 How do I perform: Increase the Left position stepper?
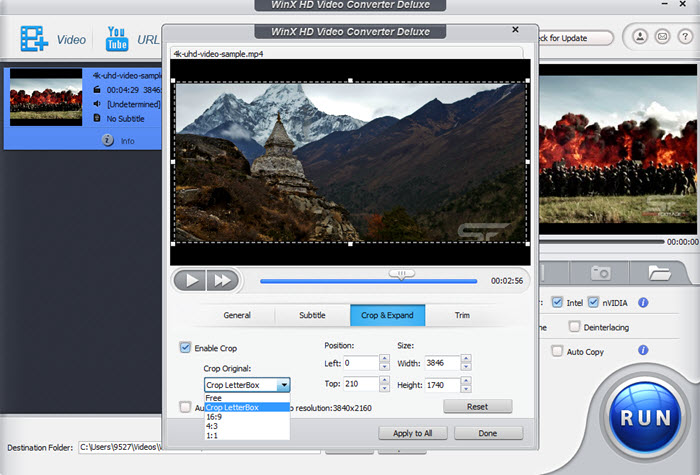(x=384, y=358)
